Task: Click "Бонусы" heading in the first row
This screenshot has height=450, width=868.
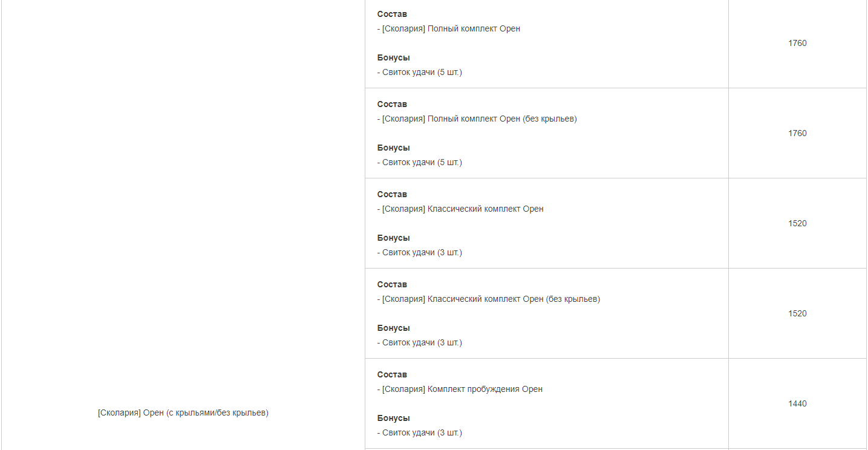Action: tap(394, 57)
